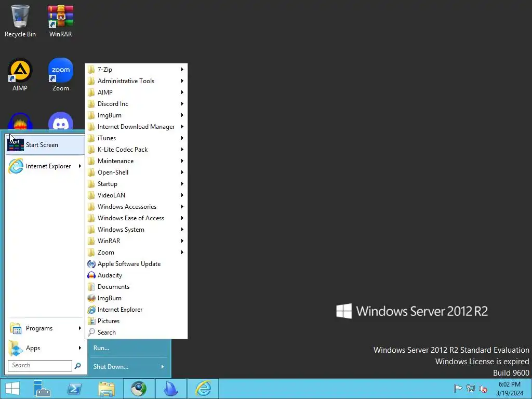Open Documents from the programs list
Image resolution: width=532 pixels, height=399 pixels.
[136, 287]
